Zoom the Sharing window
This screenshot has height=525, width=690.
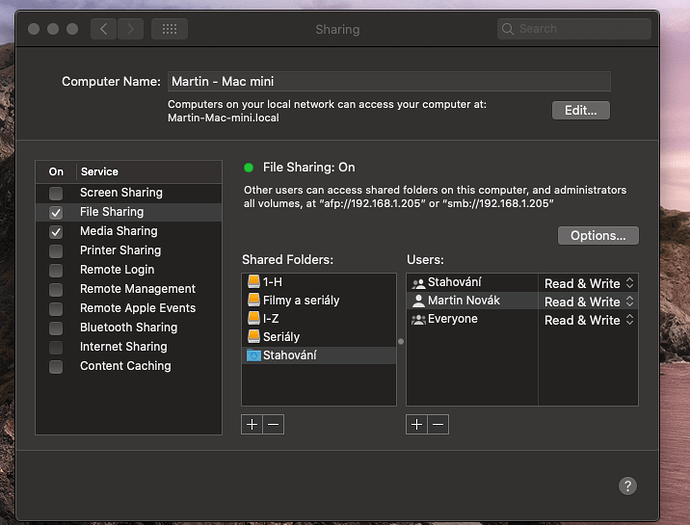pyautogui.click(x=72, y=29)
